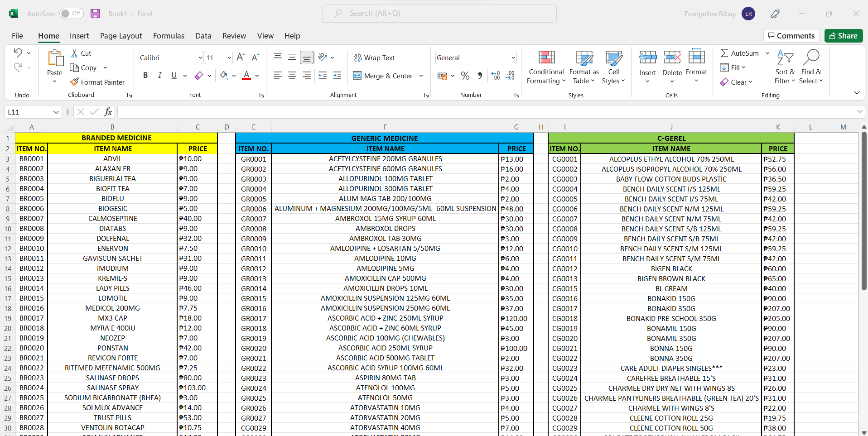
Task: Click Comma Style icon
Action: pos(480,76)
